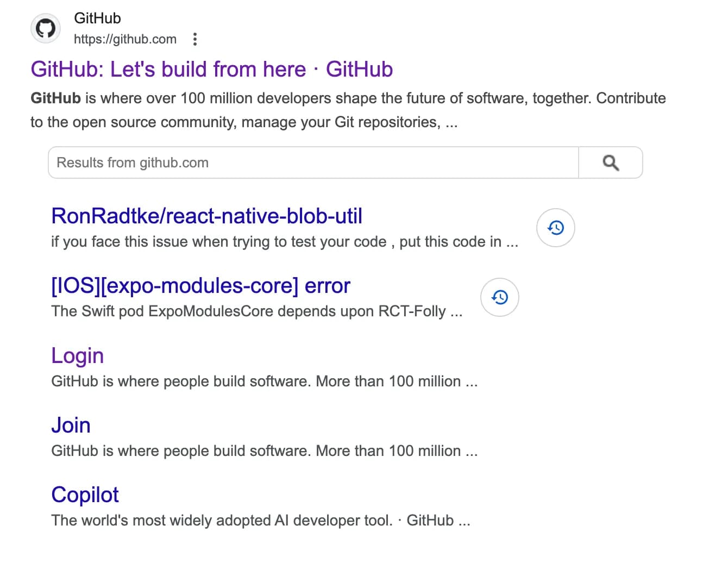Click the GitHub site name label

point(97,18)
